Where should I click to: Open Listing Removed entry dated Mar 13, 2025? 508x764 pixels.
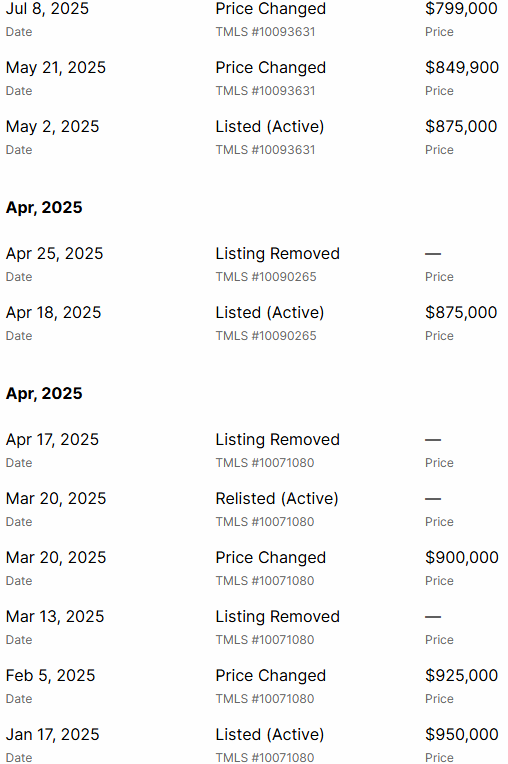(278, 617)
